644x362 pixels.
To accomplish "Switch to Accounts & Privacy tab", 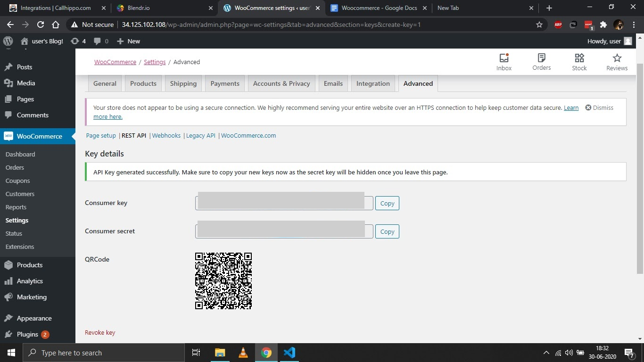I will (x=281, y=83).
